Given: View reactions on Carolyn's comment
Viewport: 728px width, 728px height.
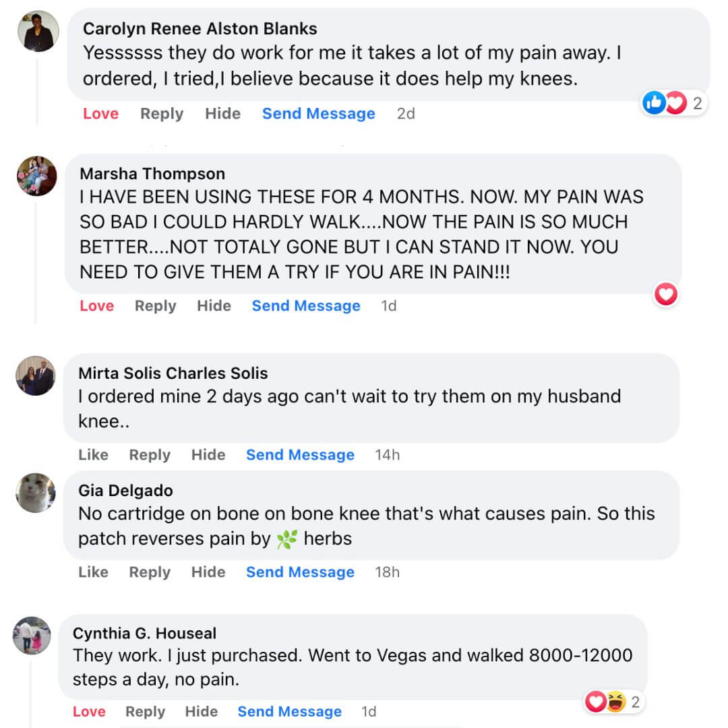Looking at the screenshot, I should click(x=674, y=103).
